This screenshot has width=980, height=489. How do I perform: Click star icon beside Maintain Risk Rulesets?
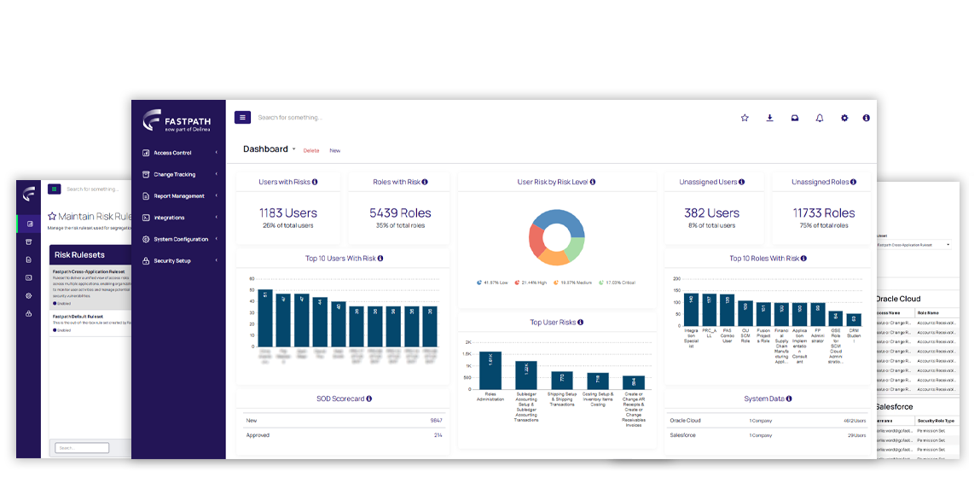52,217
